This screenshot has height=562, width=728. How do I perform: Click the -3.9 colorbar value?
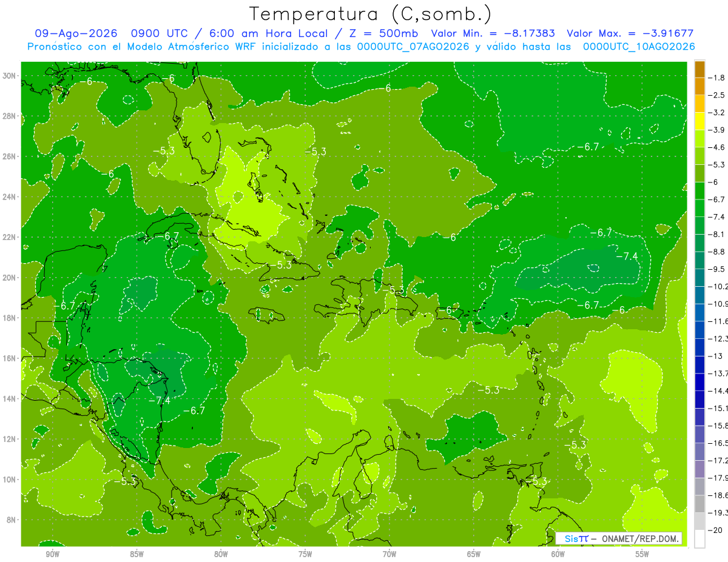[718, 130]
